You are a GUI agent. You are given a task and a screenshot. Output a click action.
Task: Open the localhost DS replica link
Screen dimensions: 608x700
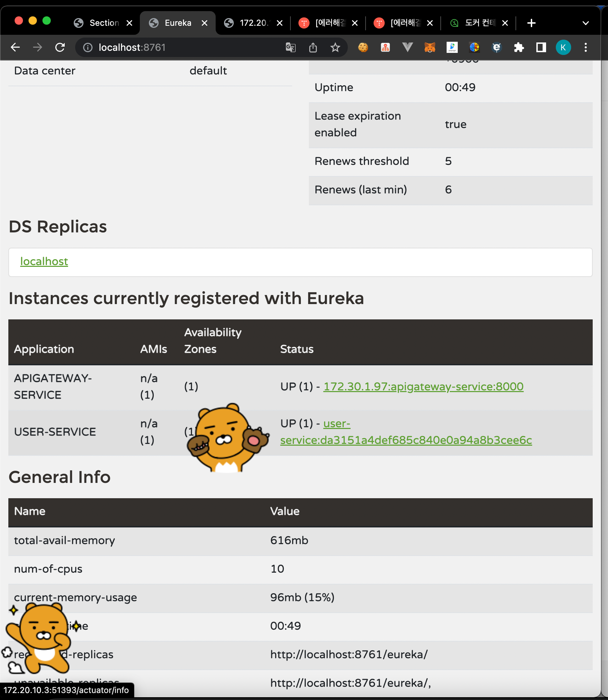(44, 262)
